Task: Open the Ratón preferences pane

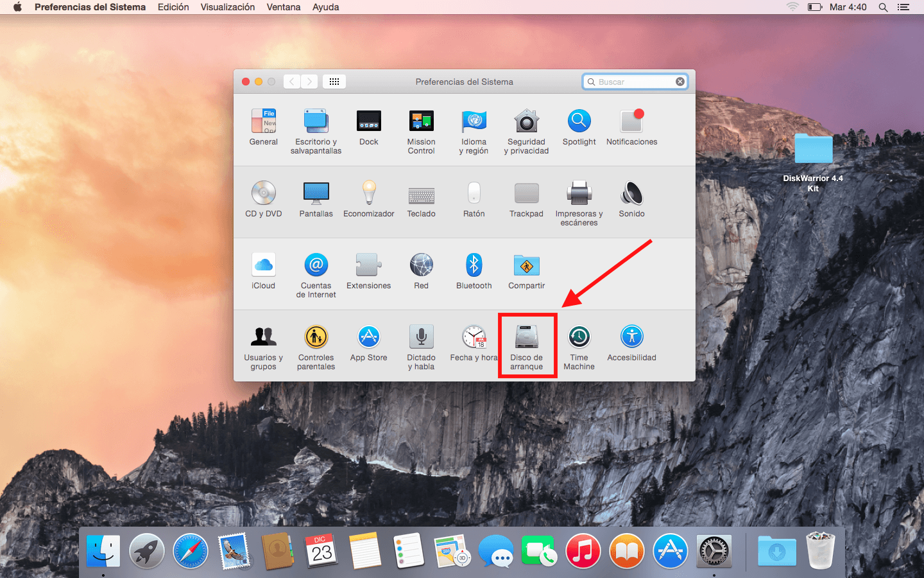Action: (x=474, y=199)
